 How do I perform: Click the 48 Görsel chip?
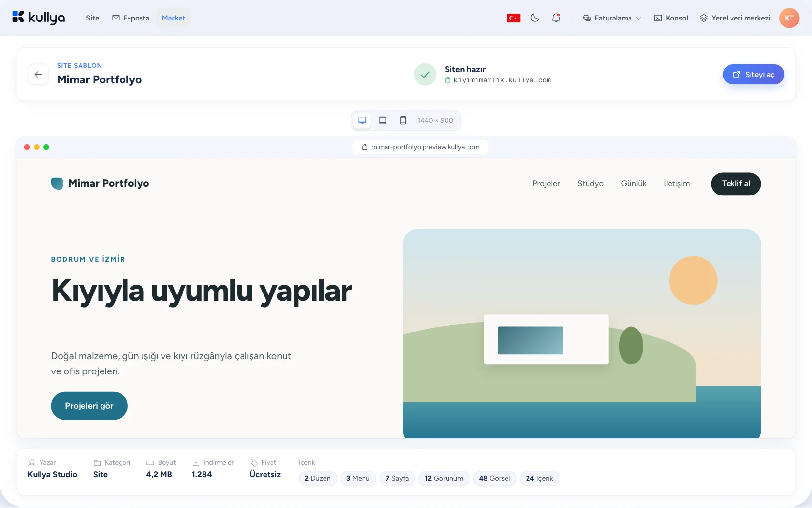(x=494, y=478)
